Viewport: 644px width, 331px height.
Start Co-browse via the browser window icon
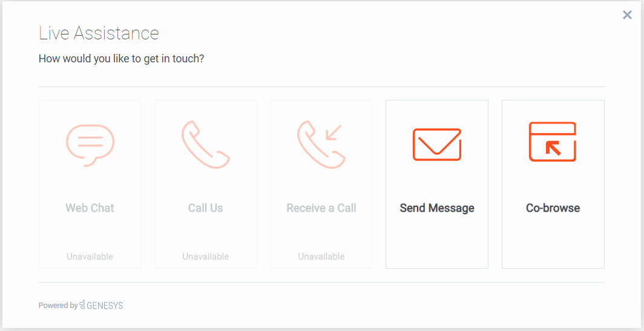553,142
